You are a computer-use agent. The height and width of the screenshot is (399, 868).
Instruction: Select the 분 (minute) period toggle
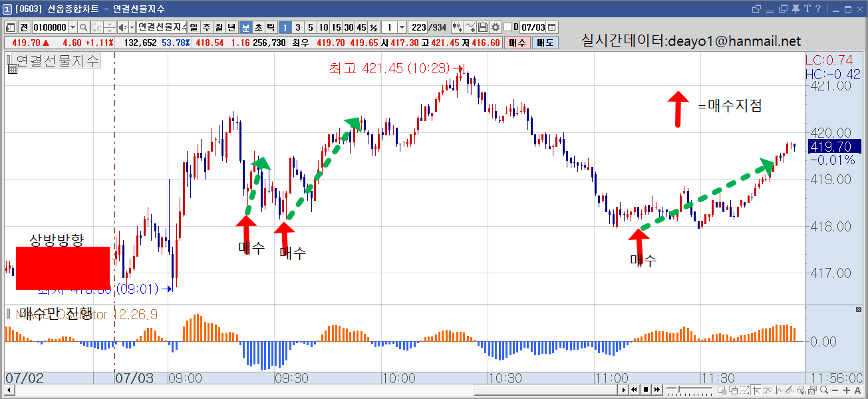click(245, 27)
